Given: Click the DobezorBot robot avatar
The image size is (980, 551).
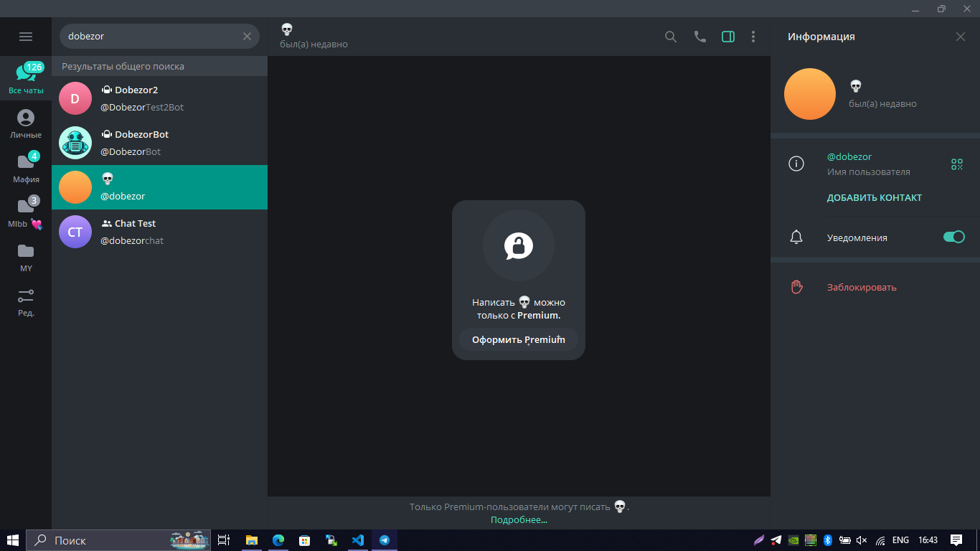Looking at the screenshot, I should tap(75, 143).
